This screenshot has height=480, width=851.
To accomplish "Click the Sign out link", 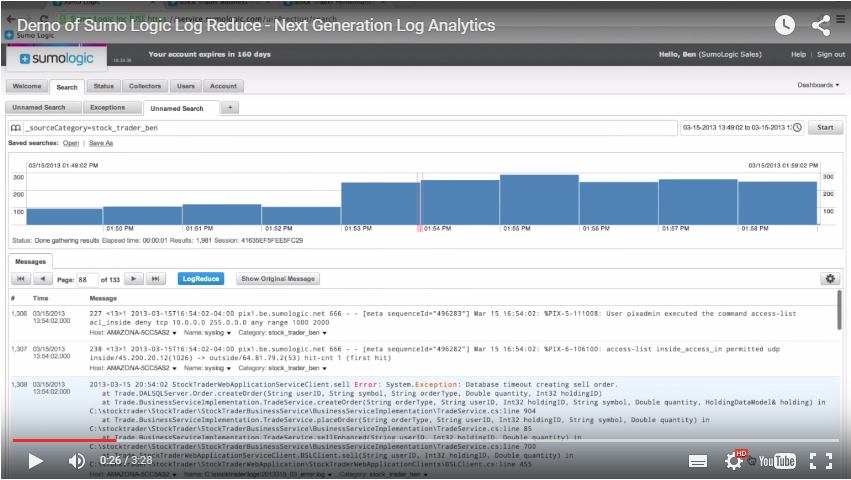I will click(x=831, y=54).
